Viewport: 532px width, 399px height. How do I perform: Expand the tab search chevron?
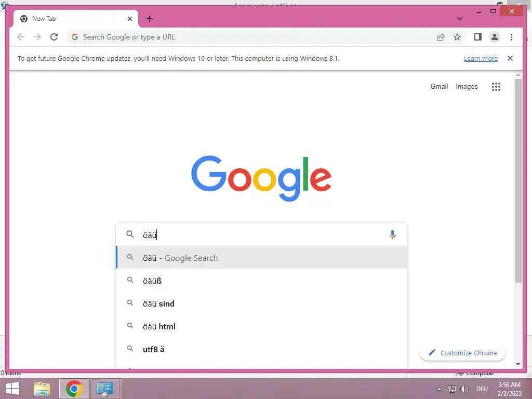459,19
